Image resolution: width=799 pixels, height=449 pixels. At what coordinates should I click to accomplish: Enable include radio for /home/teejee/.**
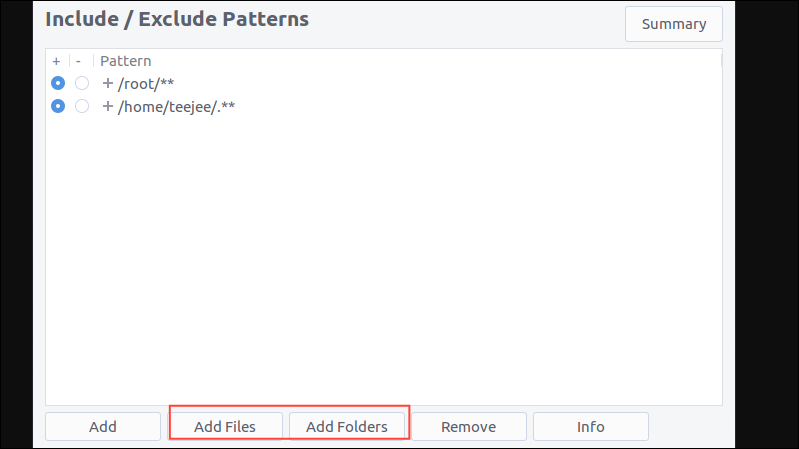coord(58,106)
